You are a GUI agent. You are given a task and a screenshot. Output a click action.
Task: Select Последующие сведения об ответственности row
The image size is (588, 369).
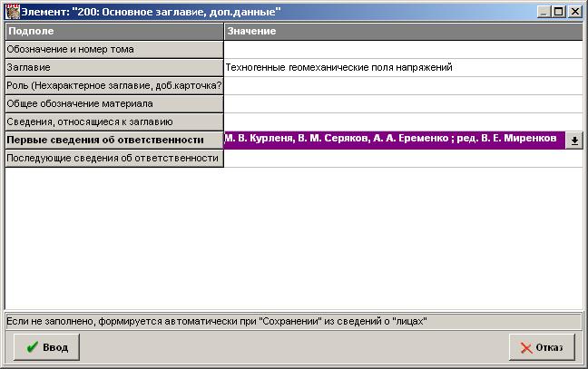[113, 159]
